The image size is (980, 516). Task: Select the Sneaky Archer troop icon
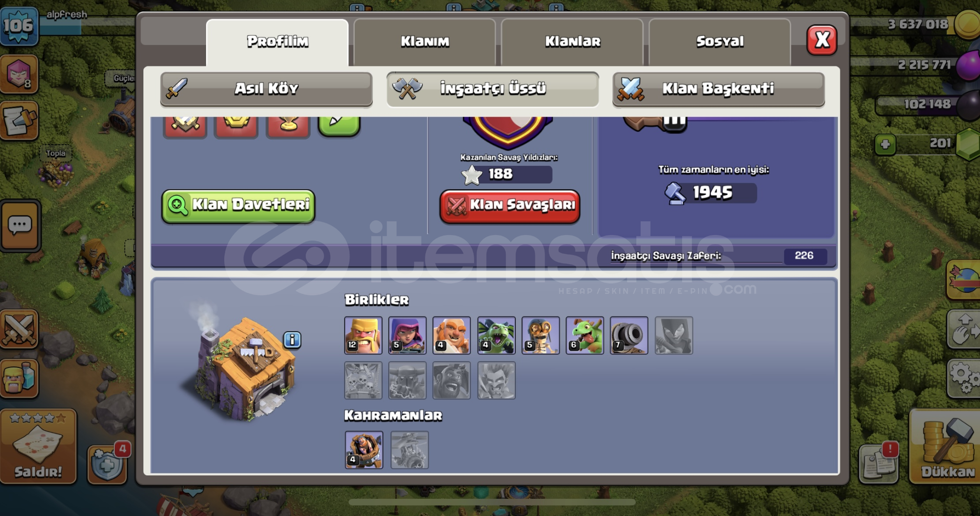point(407,335)
